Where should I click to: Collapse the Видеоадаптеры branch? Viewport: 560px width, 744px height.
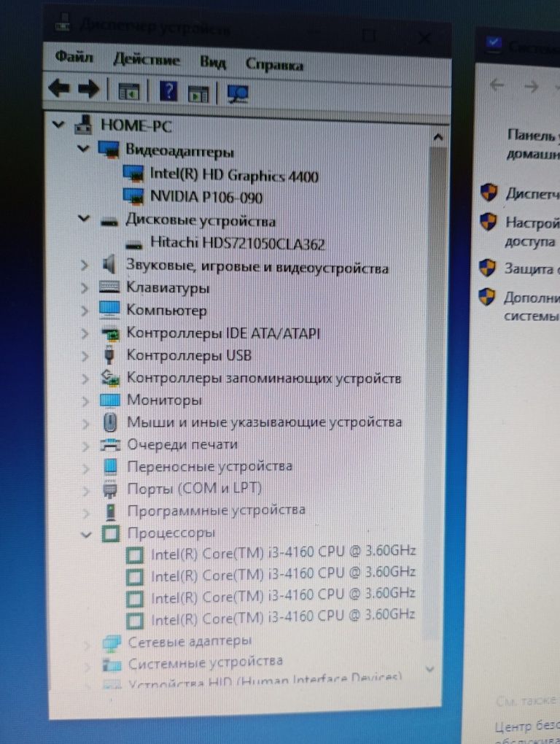click(83, 149)
